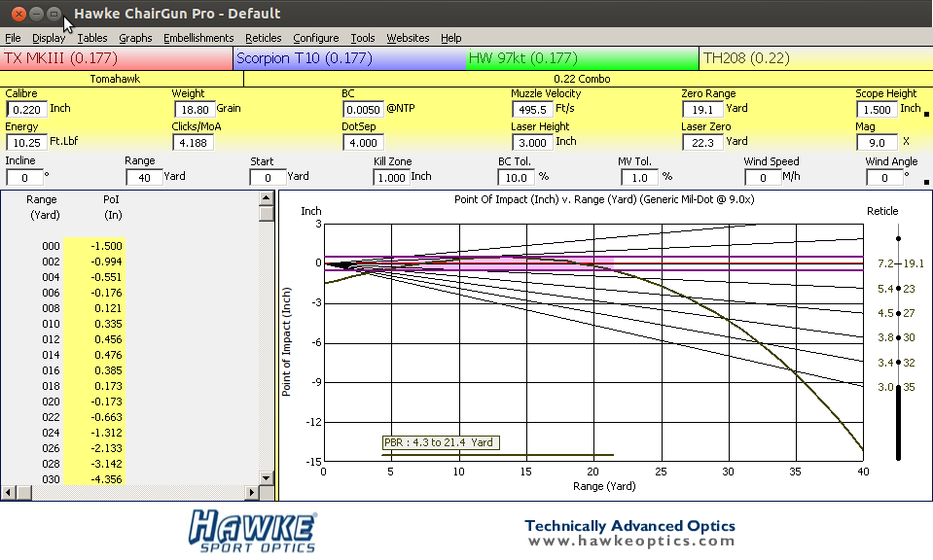Click the table's scroll left arrow

[x=9, y=492]
